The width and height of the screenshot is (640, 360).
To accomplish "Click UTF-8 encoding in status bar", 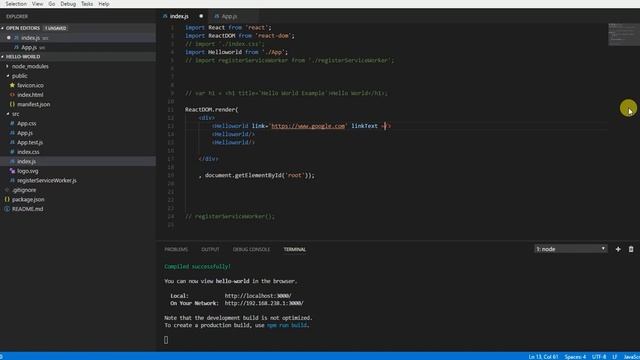I will tap(599, 357).
